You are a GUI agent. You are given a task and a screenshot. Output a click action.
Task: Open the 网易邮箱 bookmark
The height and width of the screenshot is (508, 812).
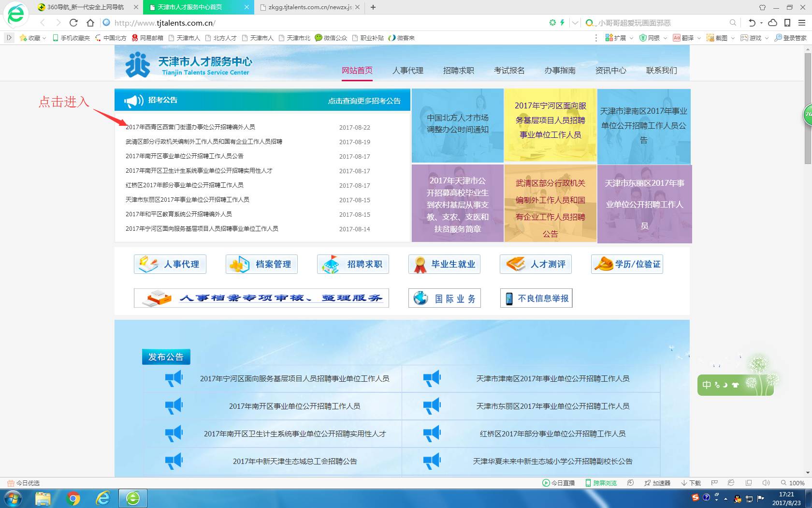147,38
